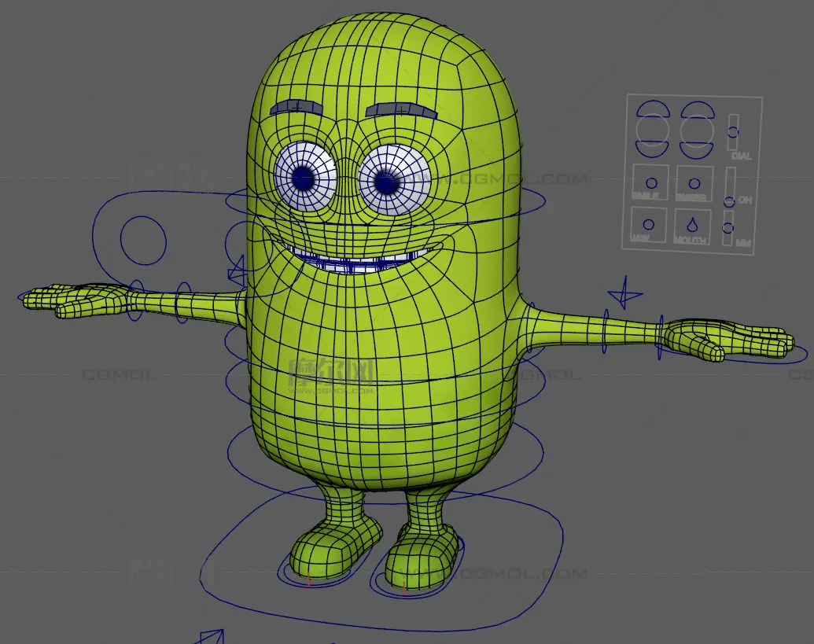Grab the MM slider handle circle
814x644 pixels.
(x=728, y=227)
